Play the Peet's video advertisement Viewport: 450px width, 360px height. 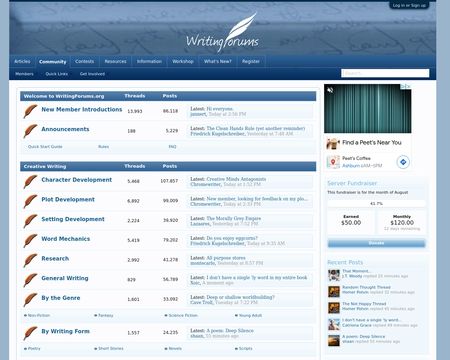(x=367, y=109)
